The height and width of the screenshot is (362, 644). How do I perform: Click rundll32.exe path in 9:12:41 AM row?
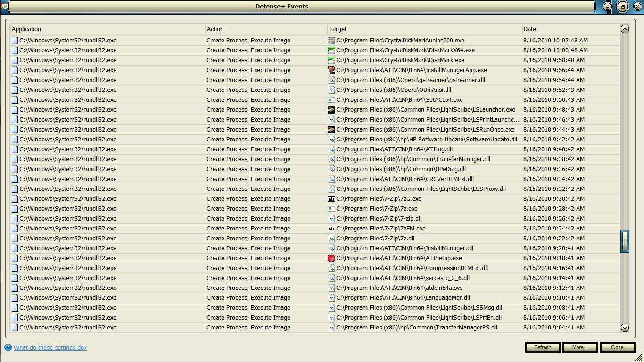(68, 288)
